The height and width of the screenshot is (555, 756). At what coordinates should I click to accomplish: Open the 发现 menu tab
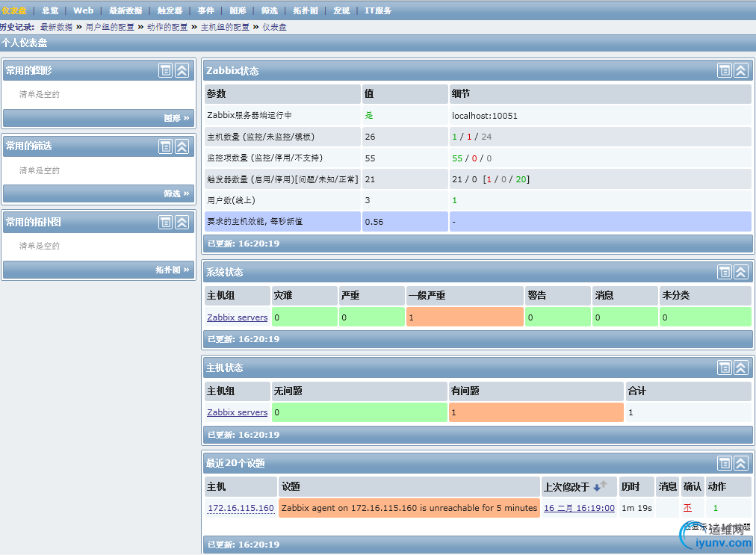click(x=341, y=10)
